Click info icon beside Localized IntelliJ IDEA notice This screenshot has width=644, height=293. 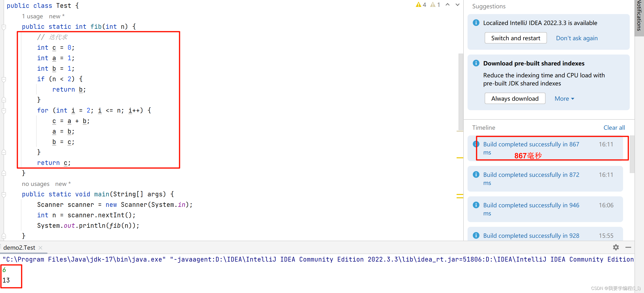[x=476, y=23]
